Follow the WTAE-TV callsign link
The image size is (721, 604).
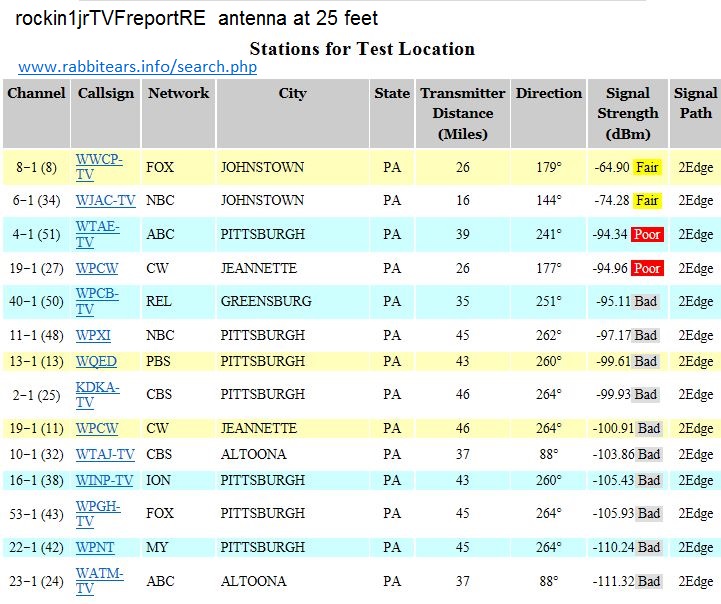tap(97, 228)
